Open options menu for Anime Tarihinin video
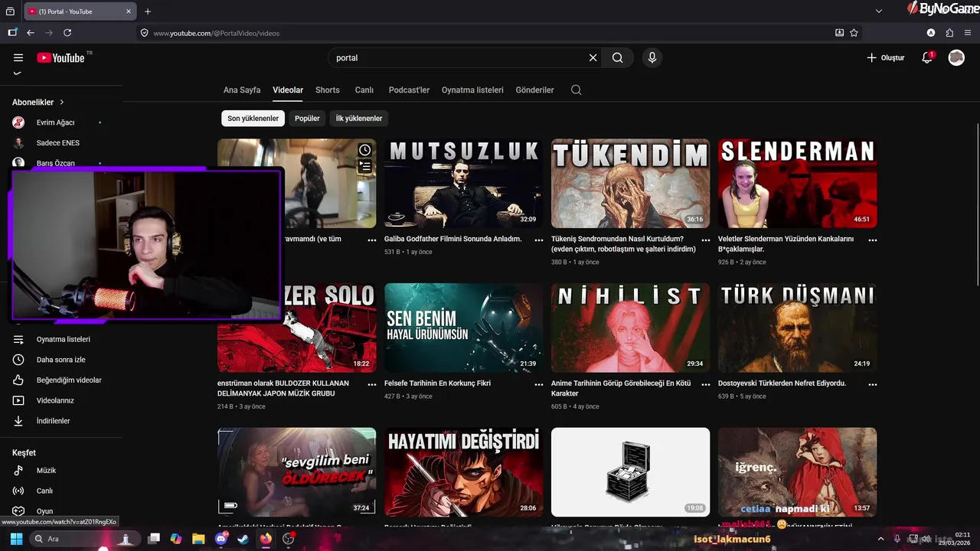The height and width of the screenshot is (551, 980). point(706,384)
